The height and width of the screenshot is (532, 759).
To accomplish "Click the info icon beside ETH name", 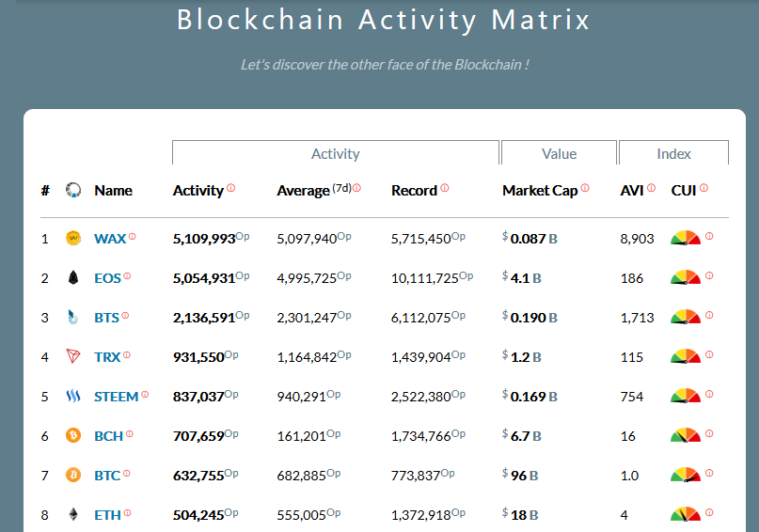I will point(127,512).
